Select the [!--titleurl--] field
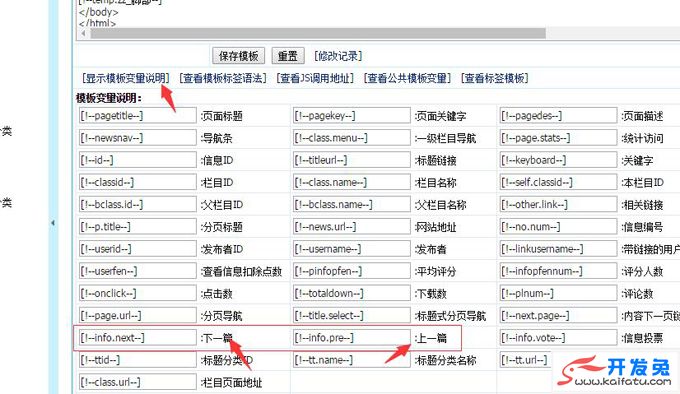 352,160
